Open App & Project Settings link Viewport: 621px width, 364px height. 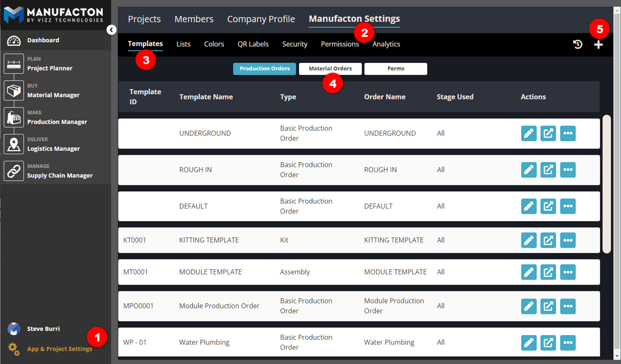point(59,349)
